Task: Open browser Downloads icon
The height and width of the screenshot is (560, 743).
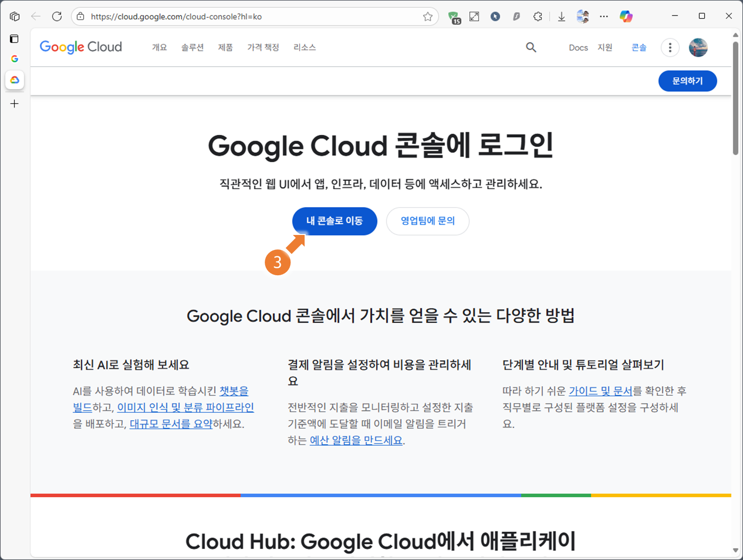Action: tap(561, 16)
